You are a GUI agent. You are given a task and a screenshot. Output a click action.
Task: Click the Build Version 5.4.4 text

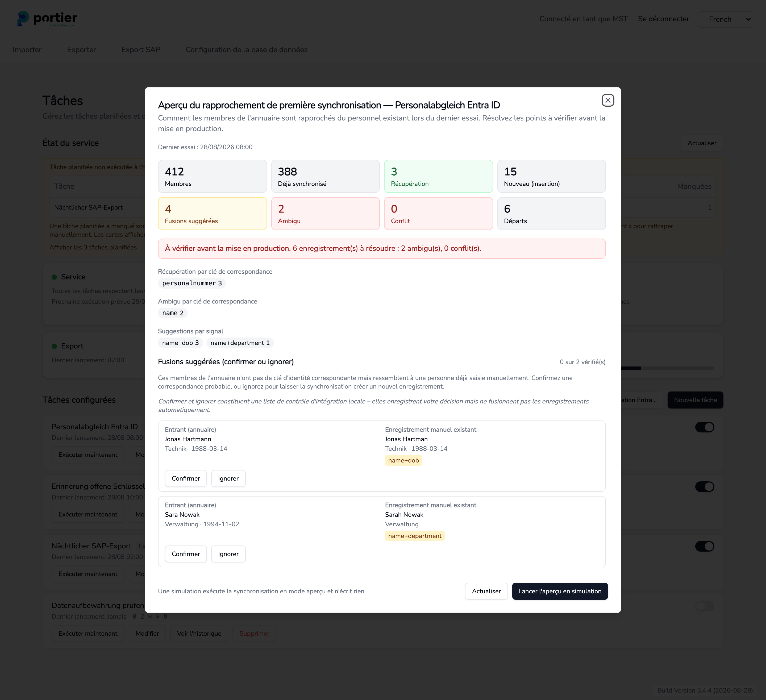705,690
